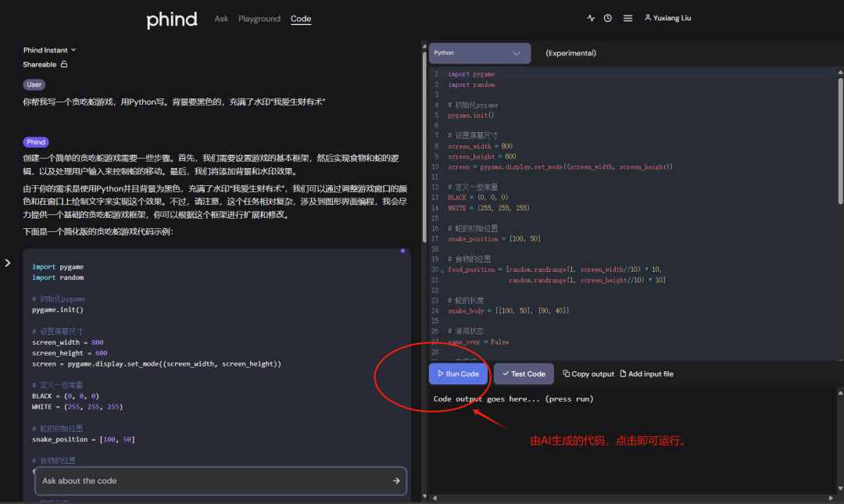Expand the left sidebar chevron
The width and height of the screenshot is (844, 504).
click(8, 263)
